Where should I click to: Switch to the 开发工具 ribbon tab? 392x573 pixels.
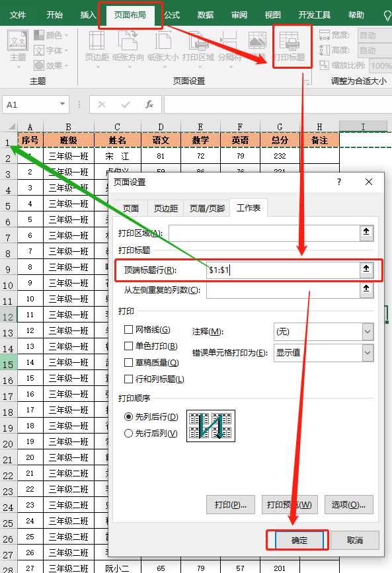tap(315, 15)
